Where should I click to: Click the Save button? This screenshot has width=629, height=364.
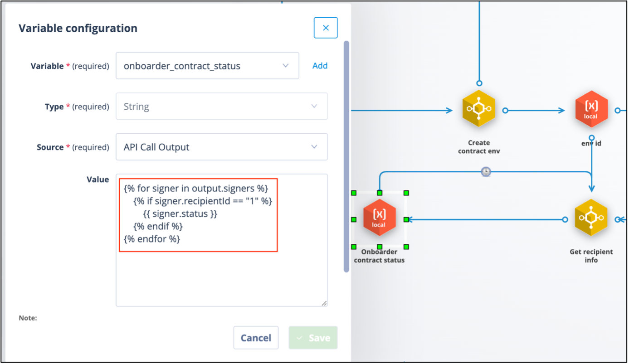[313, 338]
